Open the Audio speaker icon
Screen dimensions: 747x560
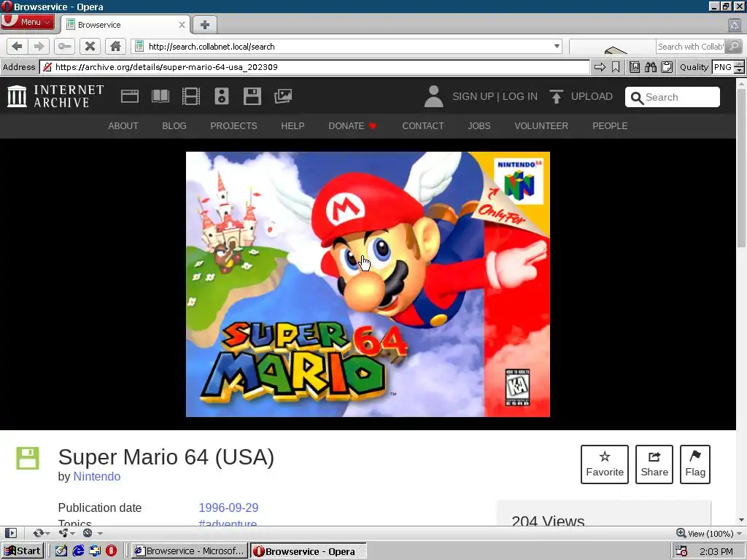pyautogui.click(x=222, y=96)
